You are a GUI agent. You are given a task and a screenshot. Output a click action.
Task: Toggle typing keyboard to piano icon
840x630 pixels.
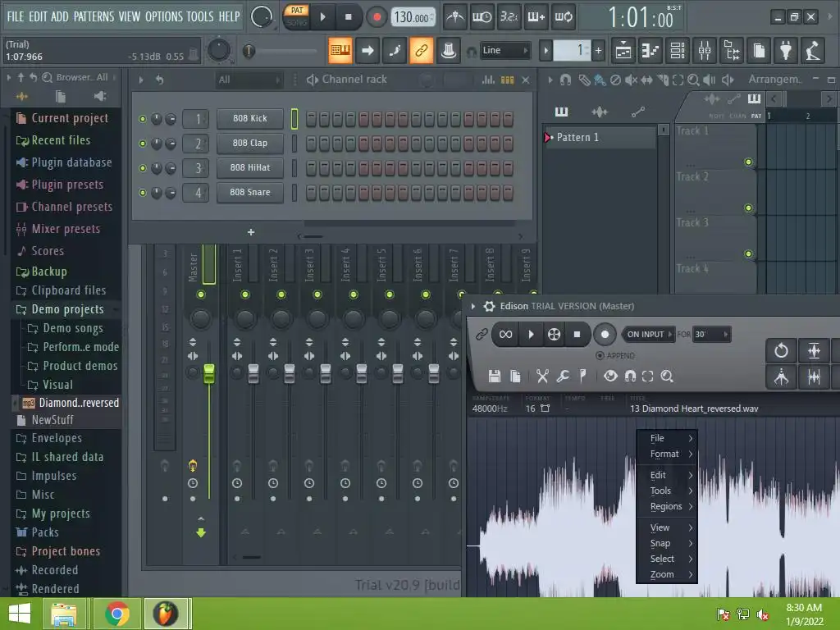pos(340,51)
